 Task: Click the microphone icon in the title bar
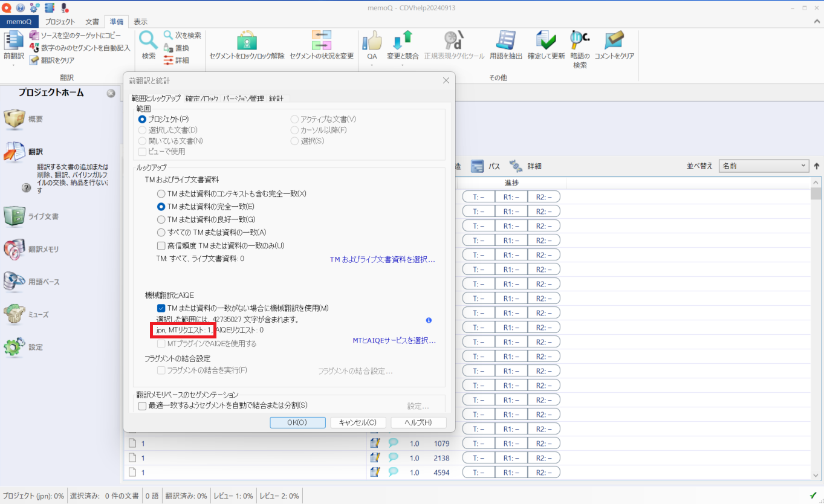tap(64, 7)
